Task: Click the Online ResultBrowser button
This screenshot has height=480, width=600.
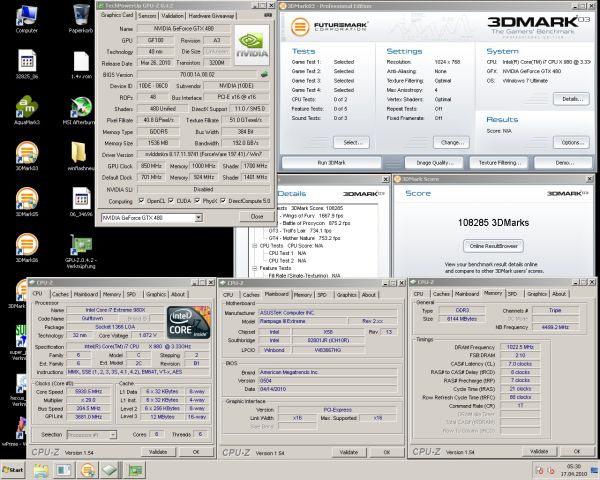Action: [493, 246]
